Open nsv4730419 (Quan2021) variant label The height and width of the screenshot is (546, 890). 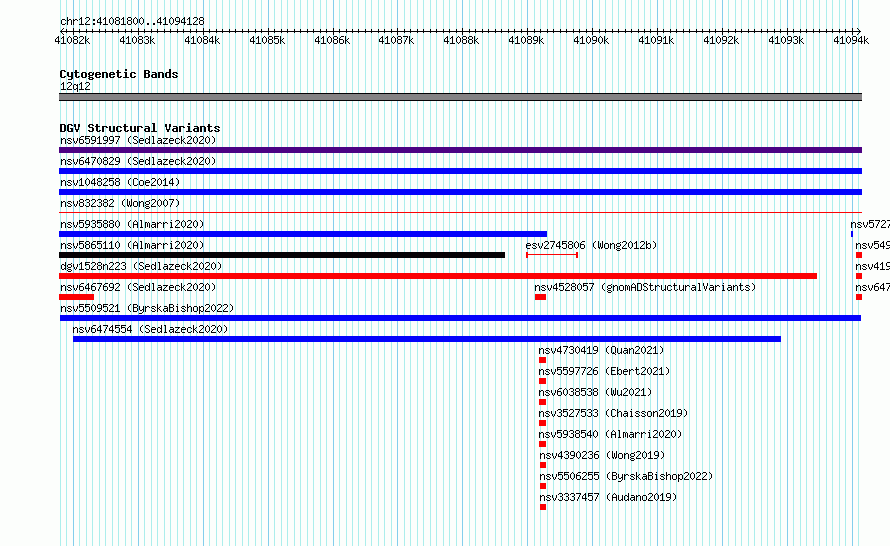(601, 350)
